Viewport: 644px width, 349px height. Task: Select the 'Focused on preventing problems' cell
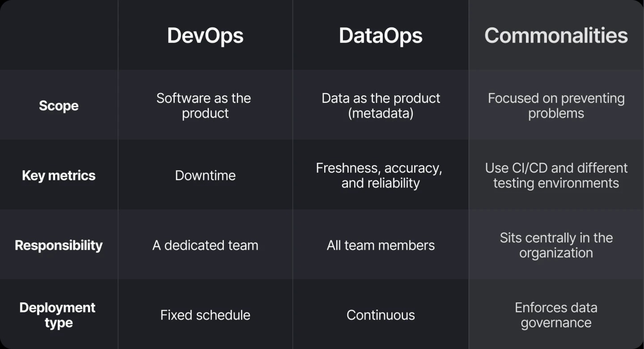(x=556, y=106)
